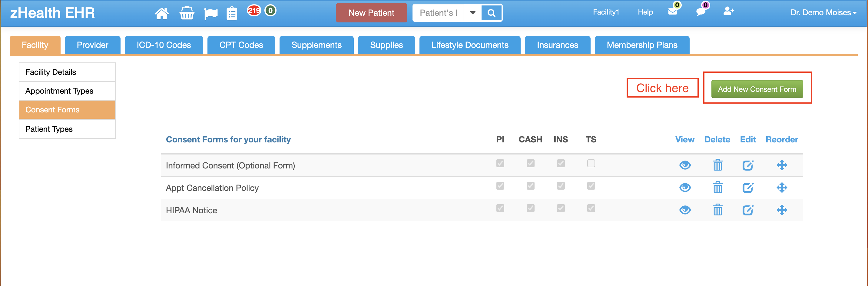This screenshot has height=286, width=868.
Task: Open the shopping basket icon
Action: [186, 14]
